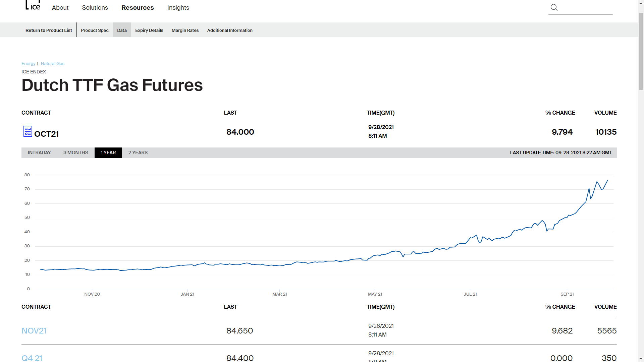Open the Solutions menu
Screen dimensions: 644x362
[x=95, y=8]
